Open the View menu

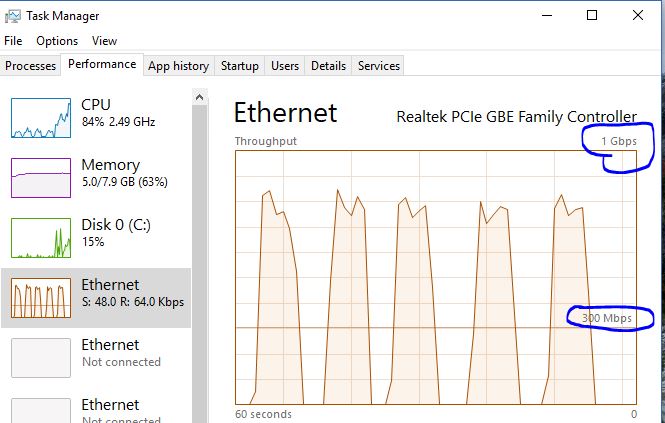[104, 41]
